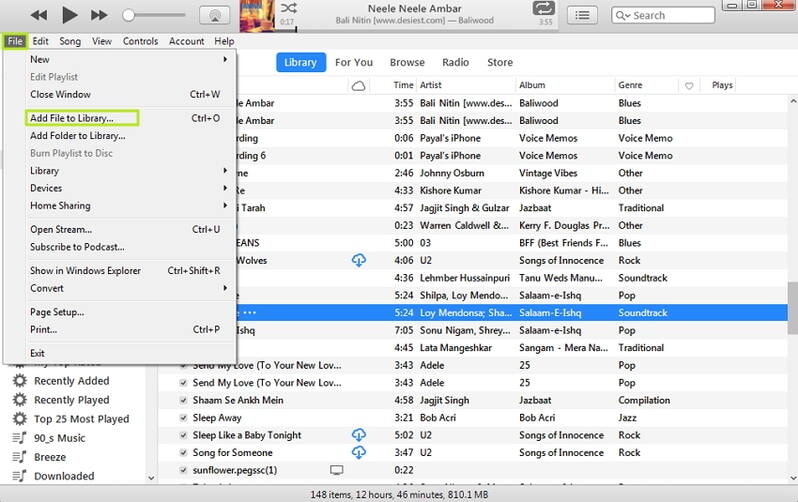798x502 pixels.
Task: Sort by the Plays column header
Action: point(722,85)
